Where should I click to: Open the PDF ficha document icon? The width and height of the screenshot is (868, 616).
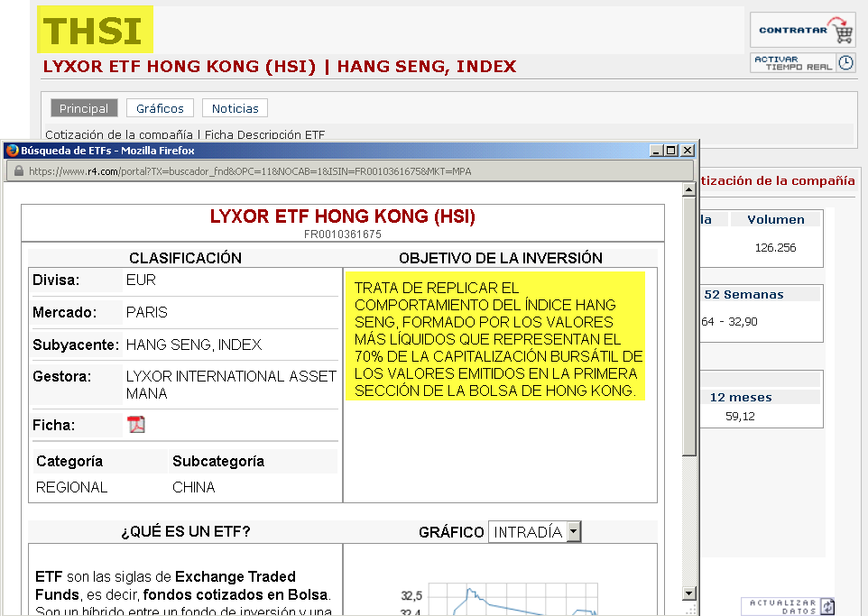136,425
